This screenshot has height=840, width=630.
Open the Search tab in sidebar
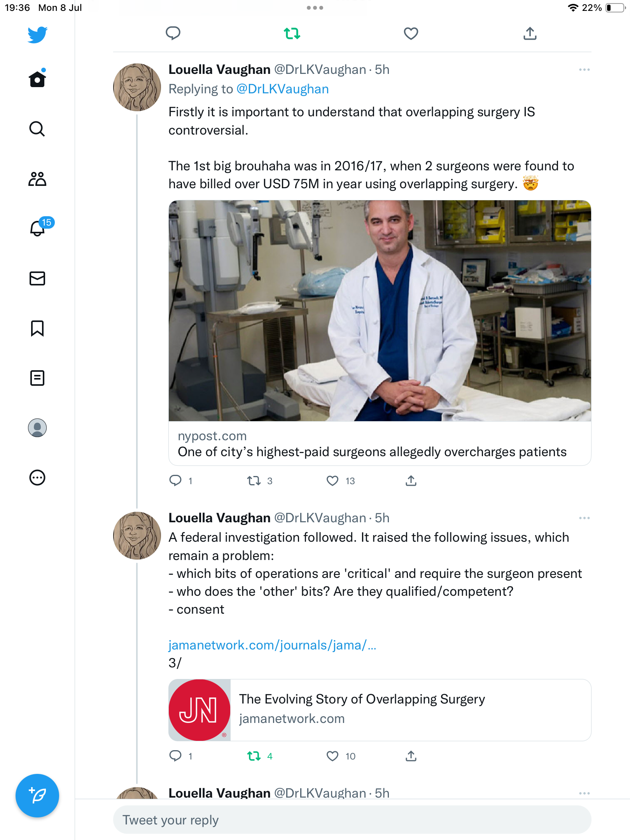[37, 129]
